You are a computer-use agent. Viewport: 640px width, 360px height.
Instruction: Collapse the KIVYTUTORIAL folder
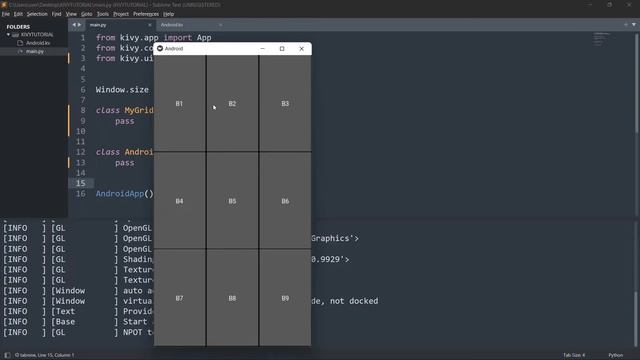point(8,35)
